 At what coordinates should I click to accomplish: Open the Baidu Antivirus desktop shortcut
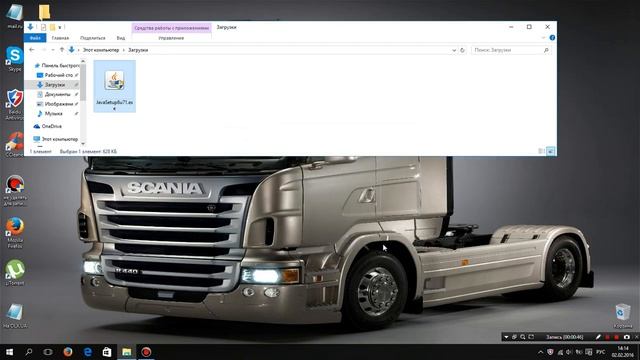(15, 104)
